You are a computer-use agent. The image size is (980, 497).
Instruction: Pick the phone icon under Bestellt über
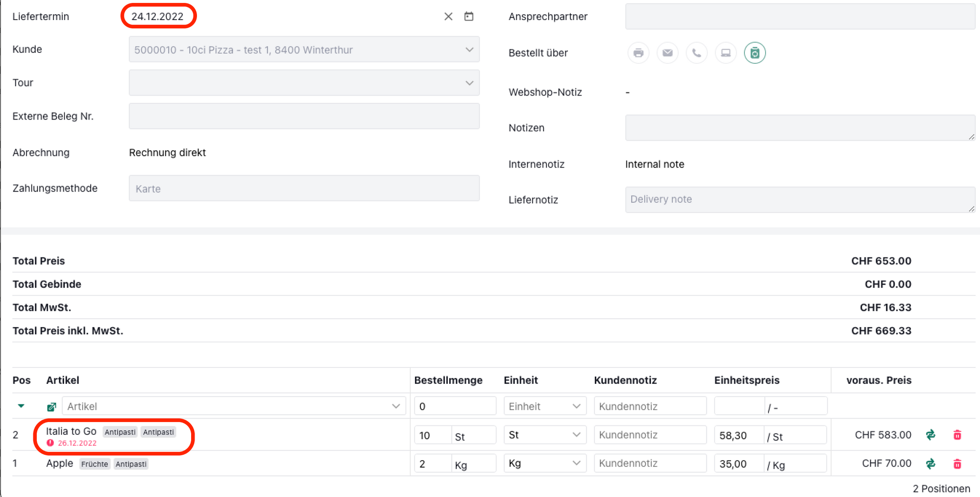[x=696, y=53]
